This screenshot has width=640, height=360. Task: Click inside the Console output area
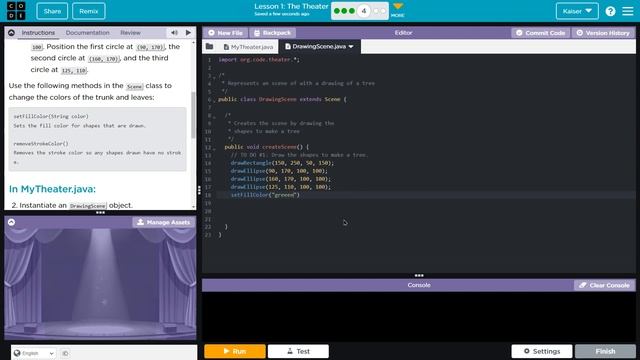tap(419, 316)
